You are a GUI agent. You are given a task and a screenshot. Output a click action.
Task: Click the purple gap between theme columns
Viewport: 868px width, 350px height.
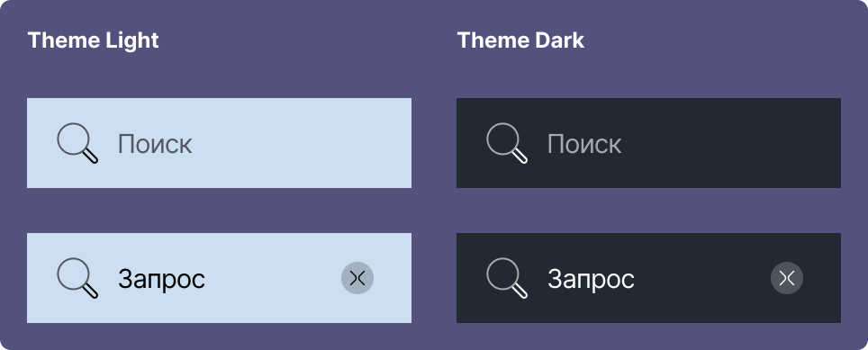click(434, 211)
